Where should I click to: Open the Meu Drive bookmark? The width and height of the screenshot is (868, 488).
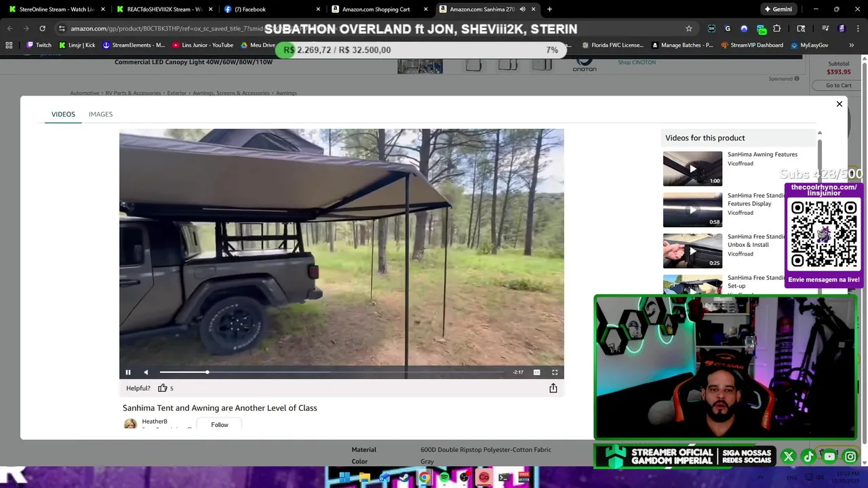click(x=258, y=45)
